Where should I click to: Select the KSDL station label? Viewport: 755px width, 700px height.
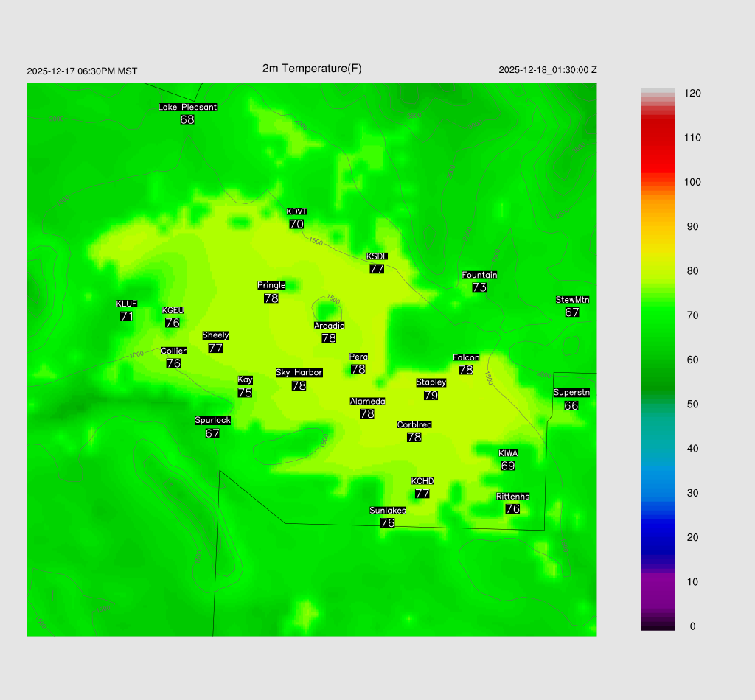click(x=377, y=256)
